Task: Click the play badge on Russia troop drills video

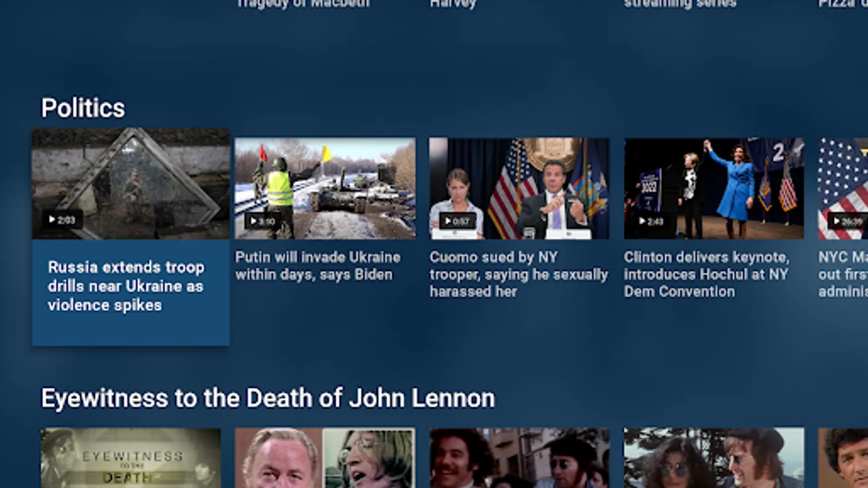Action: click(x=62, y=220)
